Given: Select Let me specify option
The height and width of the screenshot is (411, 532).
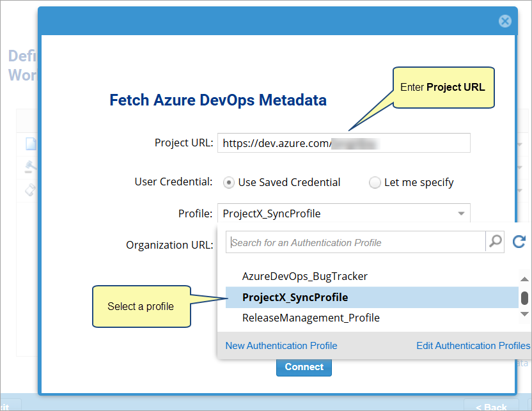Looking at the screenshot, I should click(x=375, y=183).
